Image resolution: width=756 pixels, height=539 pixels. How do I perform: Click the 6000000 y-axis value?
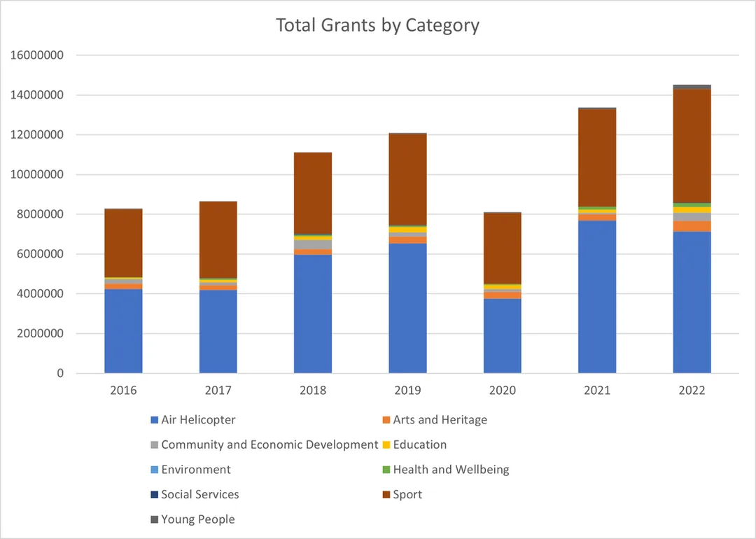point(40,254)
